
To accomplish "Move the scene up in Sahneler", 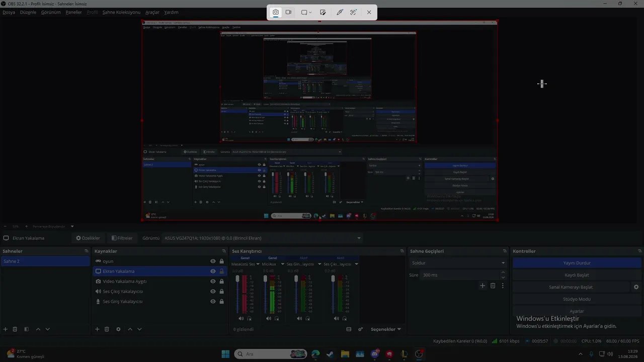I will (38, 329).
